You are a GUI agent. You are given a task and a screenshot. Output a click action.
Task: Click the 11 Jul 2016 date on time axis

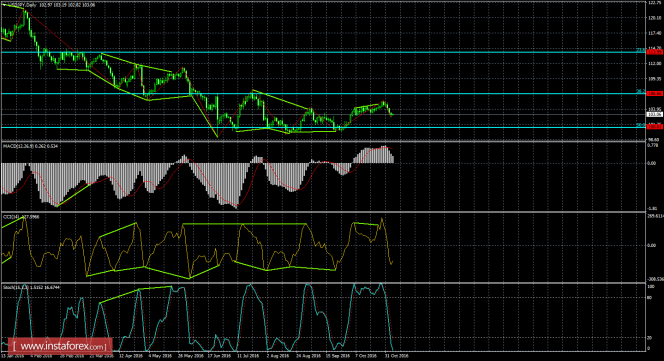click(248, 356)
